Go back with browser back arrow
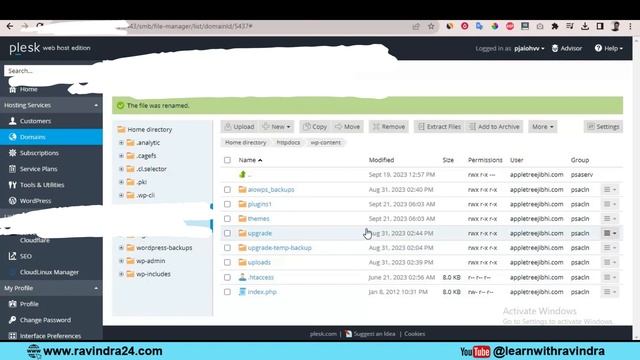 [x=10, y=26]
